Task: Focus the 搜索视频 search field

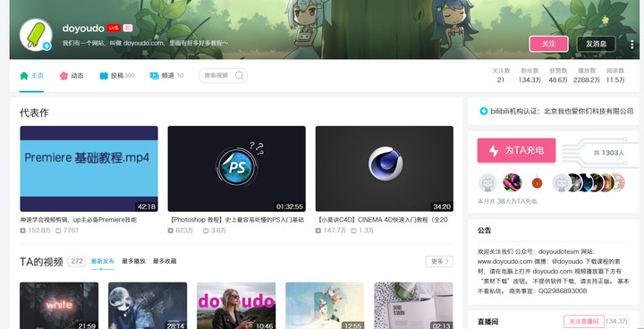Action: [223, 76]
